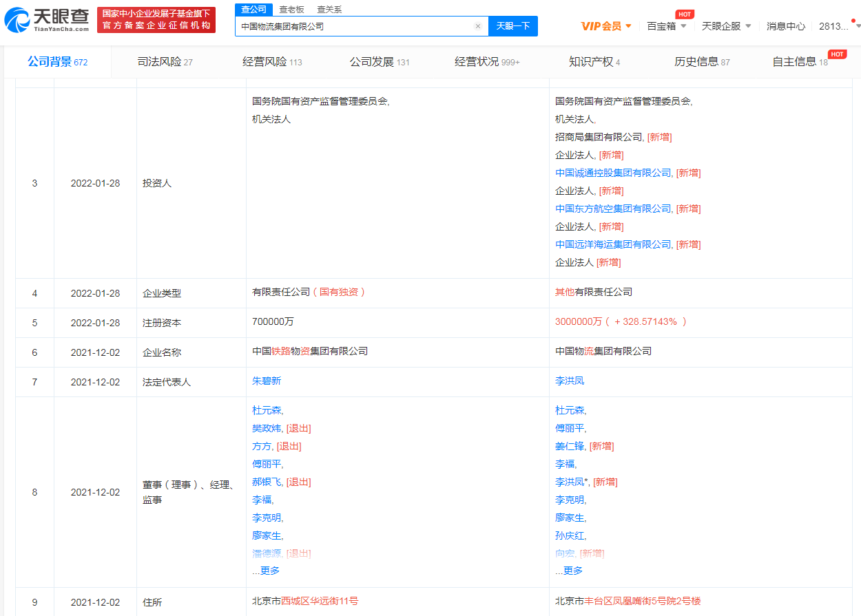Select the 其他有限责任公司 value
This screenshot has width=861, height=616.
pos(594,292)
